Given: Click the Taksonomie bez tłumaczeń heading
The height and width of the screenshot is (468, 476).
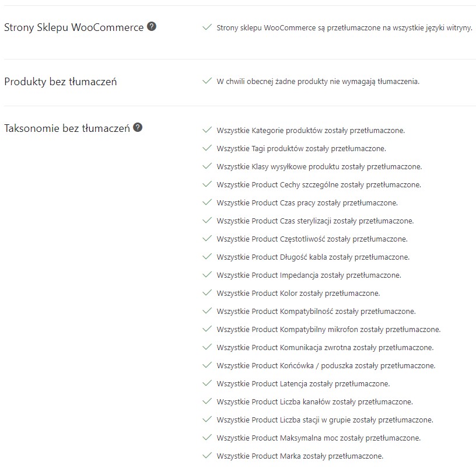Looking at the screenshot, I should [x=67, y=128].
